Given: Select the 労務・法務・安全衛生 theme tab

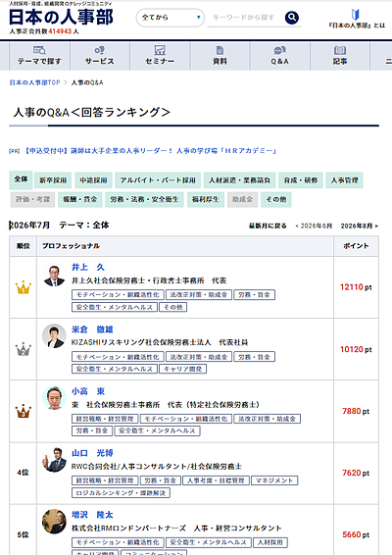Looking at the screenshot, I should point(144,200).
